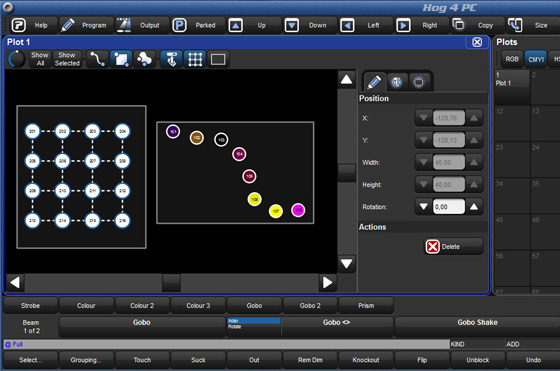Click the Delete button under Actions

coord(454,246)
